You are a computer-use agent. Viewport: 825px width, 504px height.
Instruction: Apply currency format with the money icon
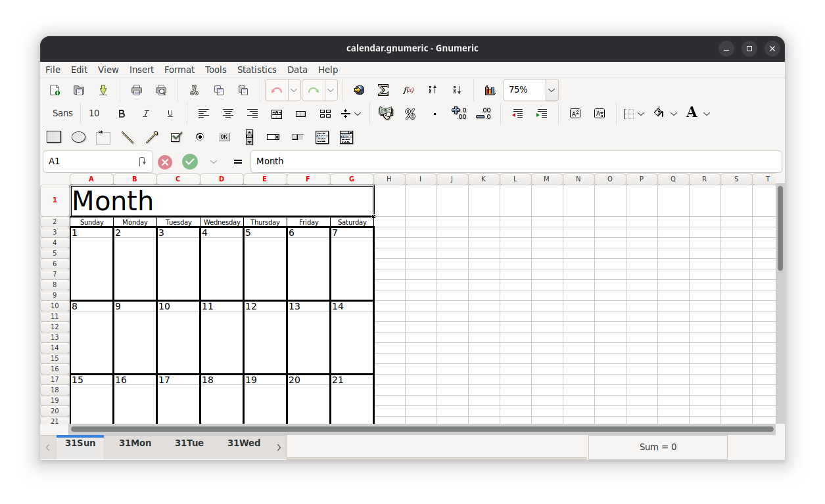(x=386, y=113)
